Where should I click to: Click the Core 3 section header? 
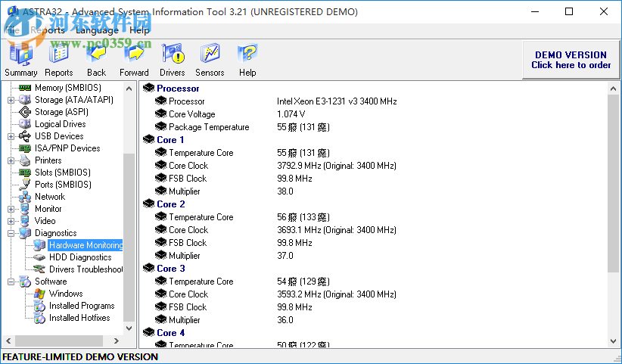tap(170, 269)
